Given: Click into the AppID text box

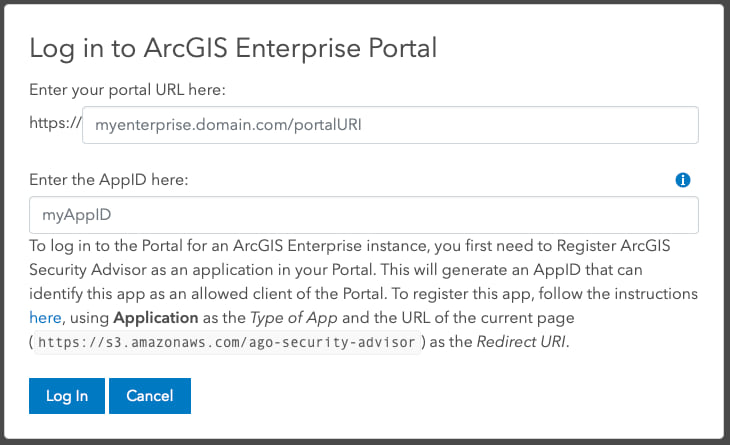Looking at the screenshot, I should point(364,215).
